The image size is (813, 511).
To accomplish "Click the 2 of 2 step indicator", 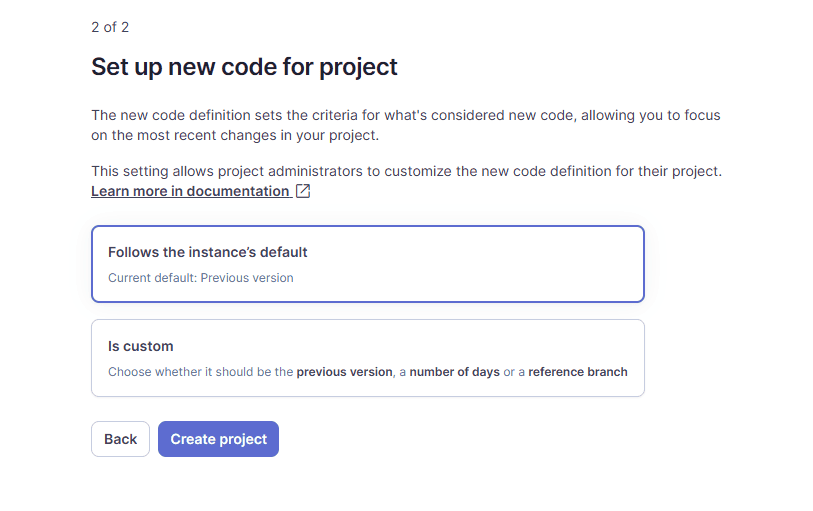I will point(110,27).
